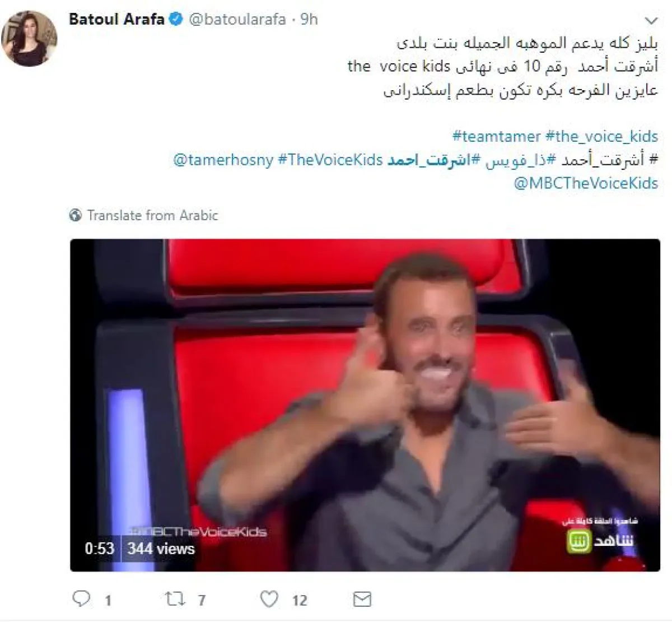Image resolution: width=672 pixels, height=622 pixels.
Task: Expand the tweet options chevron
Action: pyautogui.click(x=651, y=21)
